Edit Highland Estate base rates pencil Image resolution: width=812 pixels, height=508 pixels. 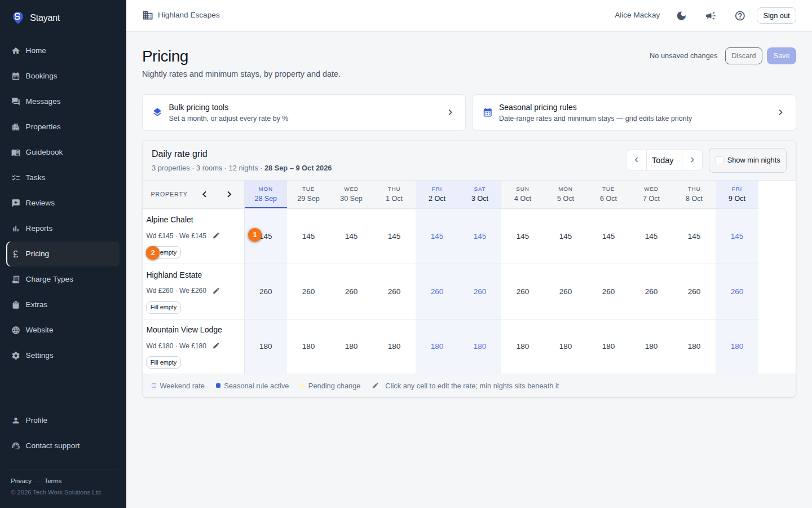pyautogui.click(x=216, y=291)
